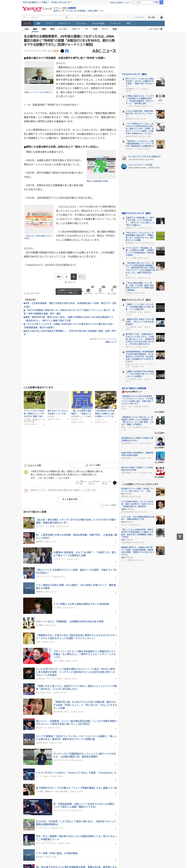Go to previous page with 前へ button
Screen dimensions: 186x868
pos(59,277)
